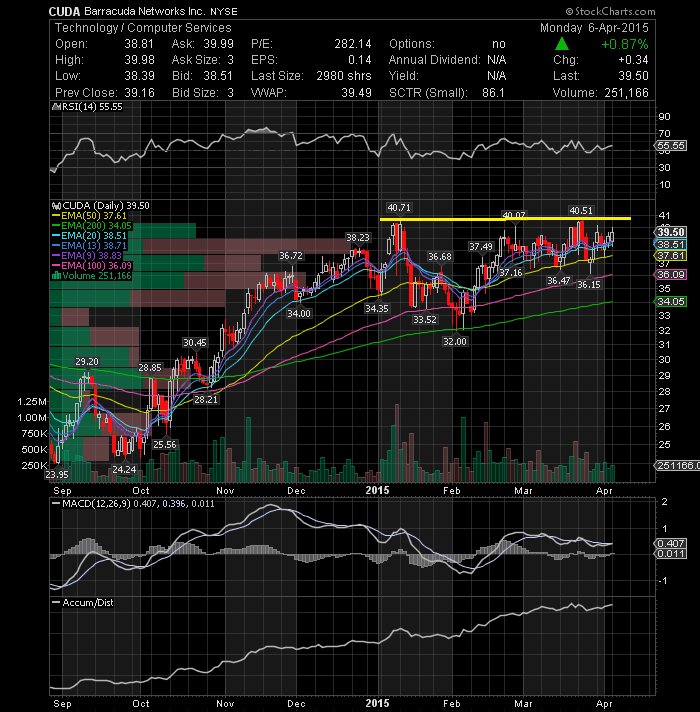Click the +0.87% percent change value

(x=625, y=44)
